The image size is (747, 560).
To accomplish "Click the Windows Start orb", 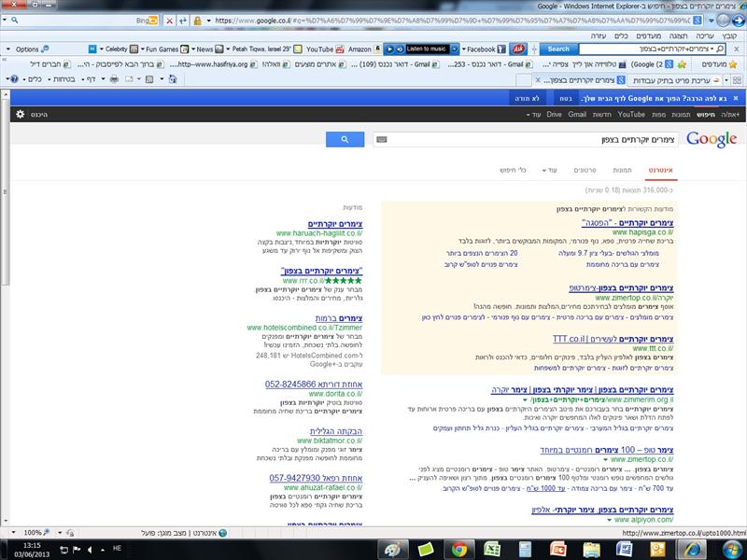I will pos(733,550).
